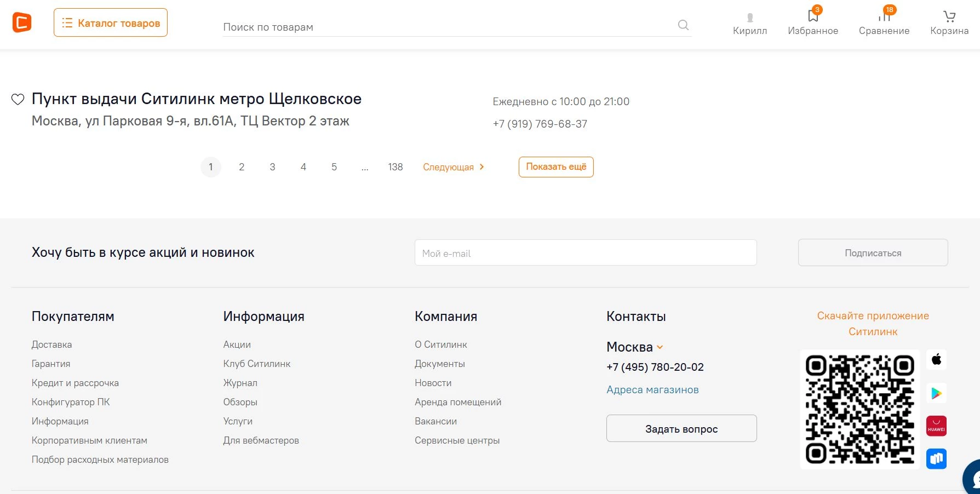Open the Huawei AppGallery icon
Image resolution: width=980 pixels, height=494 pixels.
[937, 426]
